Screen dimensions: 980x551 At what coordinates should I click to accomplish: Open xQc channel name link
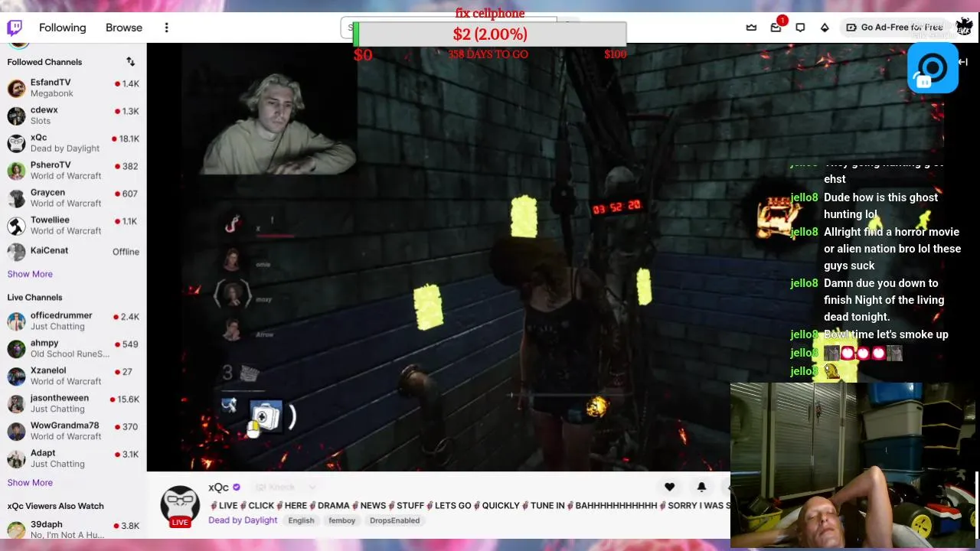(218, 487)
